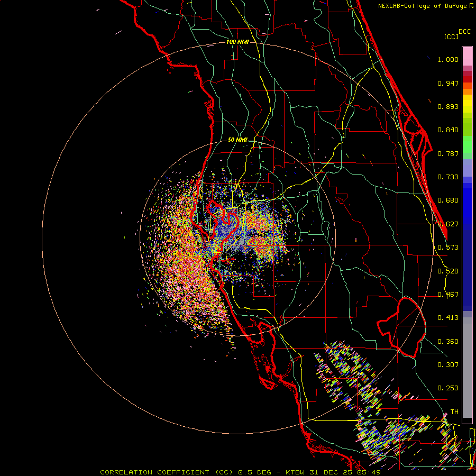
Task: Select the 0.253 scale value
Action: pos(448,388)
